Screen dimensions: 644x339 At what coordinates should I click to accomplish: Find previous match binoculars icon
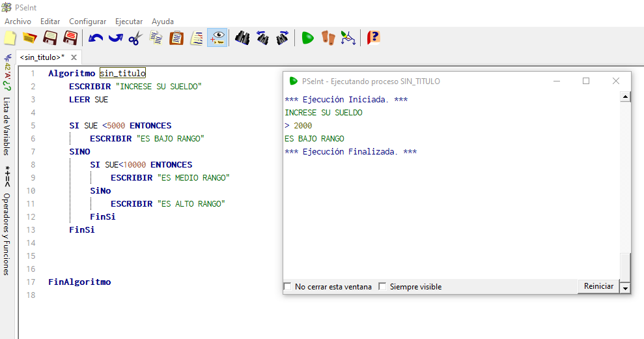coord(262,38)
